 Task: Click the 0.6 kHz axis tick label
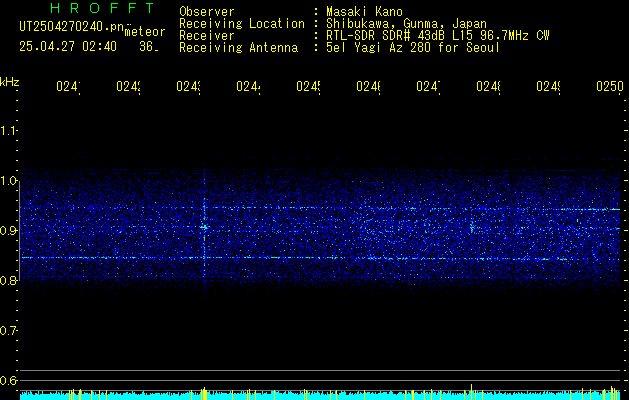(9, 381)
